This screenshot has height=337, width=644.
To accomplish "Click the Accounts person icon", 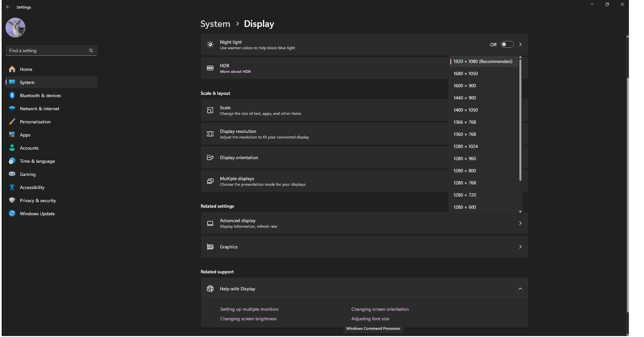I will pyautogui.click(x=12, y=148).
